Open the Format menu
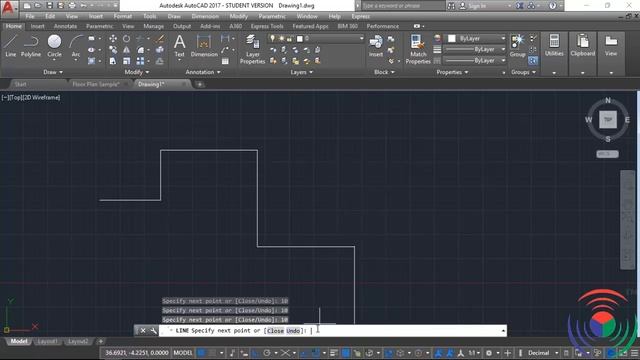Image resolution: width=640 pixels, height=360 pixels. 122,16
